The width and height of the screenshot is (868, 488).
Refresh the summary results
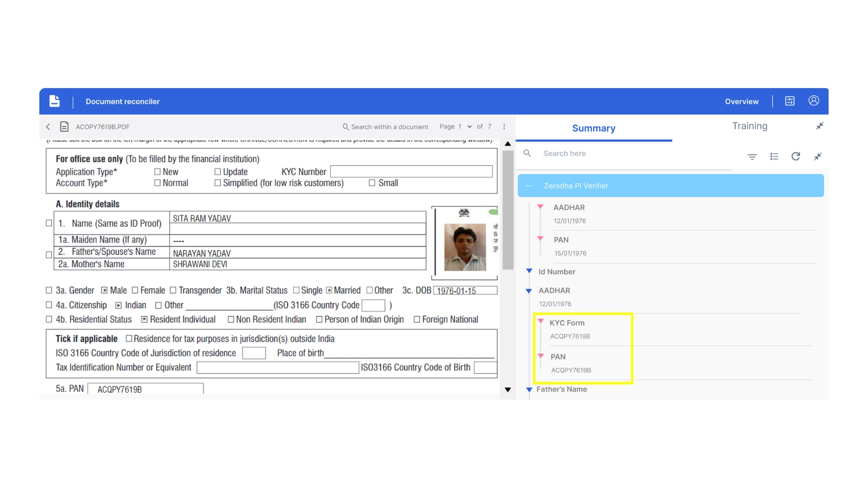pyautogui.click(x=796, y=156)
